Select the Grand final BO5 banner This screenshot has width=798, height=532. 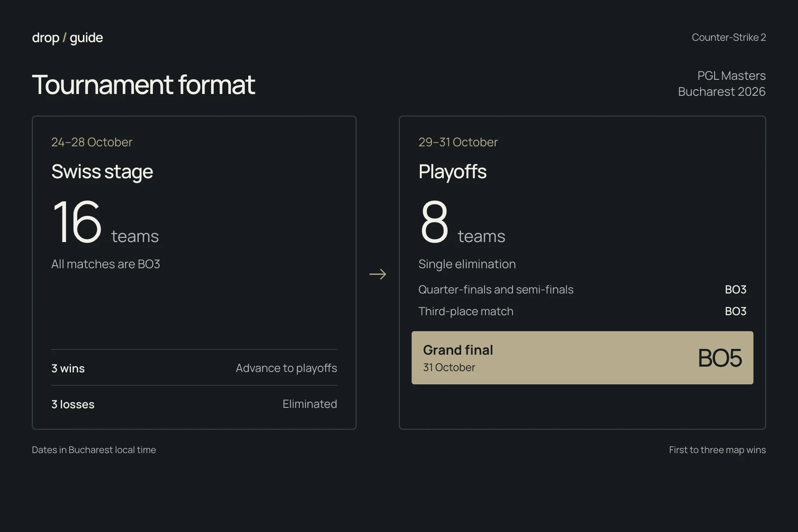pos(583,358)
